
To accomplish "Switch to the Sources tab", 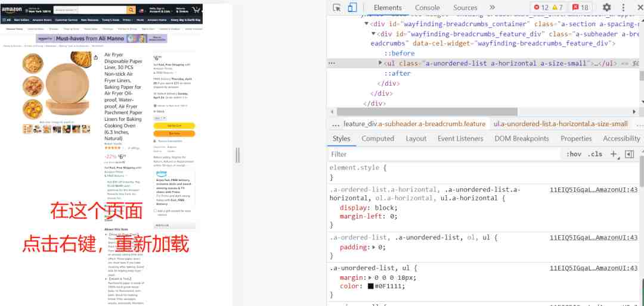I will click(x=465, y=7).
